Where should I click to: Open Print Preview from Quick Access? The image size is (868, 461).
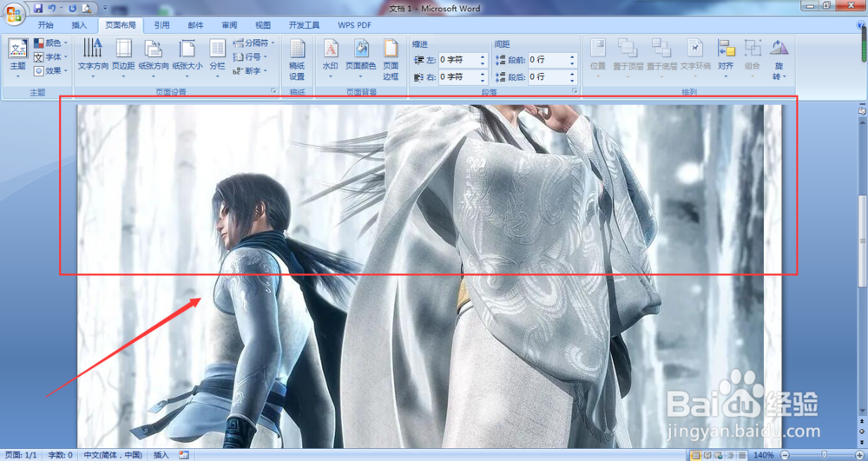pyautogui.click(x=86, y=9)
